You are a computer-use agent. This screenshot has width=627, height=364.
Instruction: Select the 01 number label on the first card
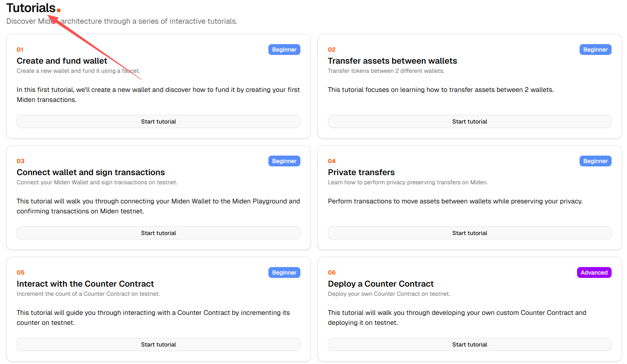pos(20,49)
